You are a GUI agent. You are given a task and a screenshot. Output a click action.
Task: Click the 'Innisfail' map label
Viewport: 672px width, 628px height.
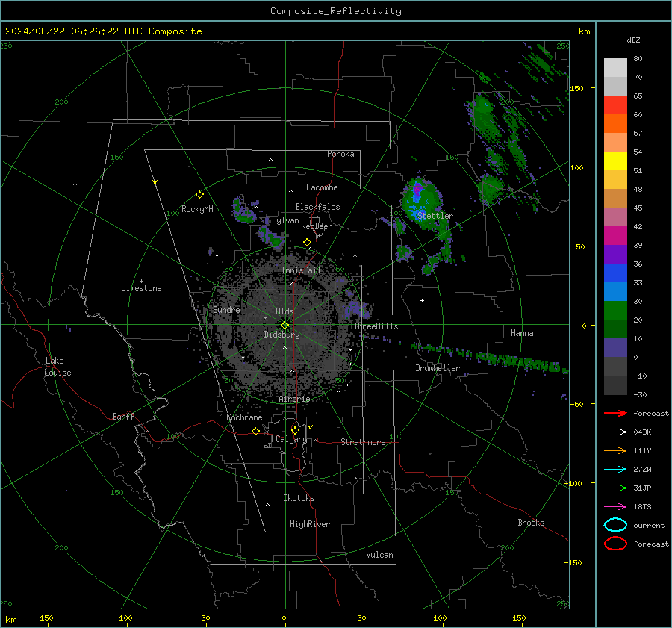[301, 270]
